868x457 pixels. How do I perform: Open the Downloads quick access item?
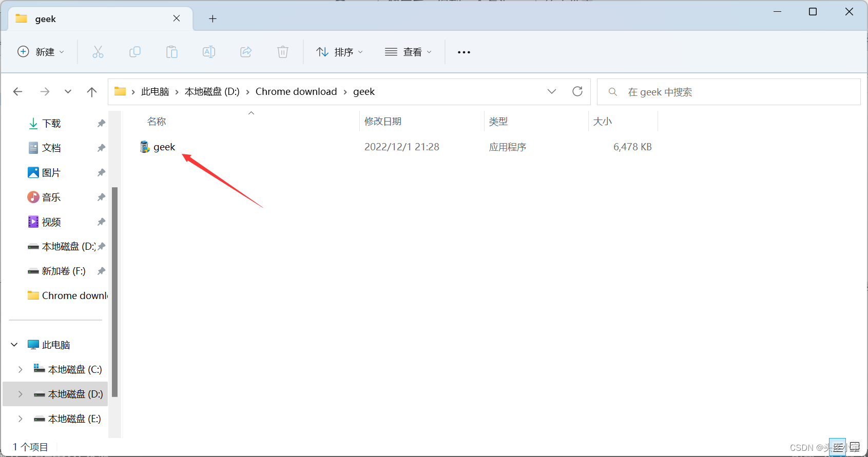51,124
